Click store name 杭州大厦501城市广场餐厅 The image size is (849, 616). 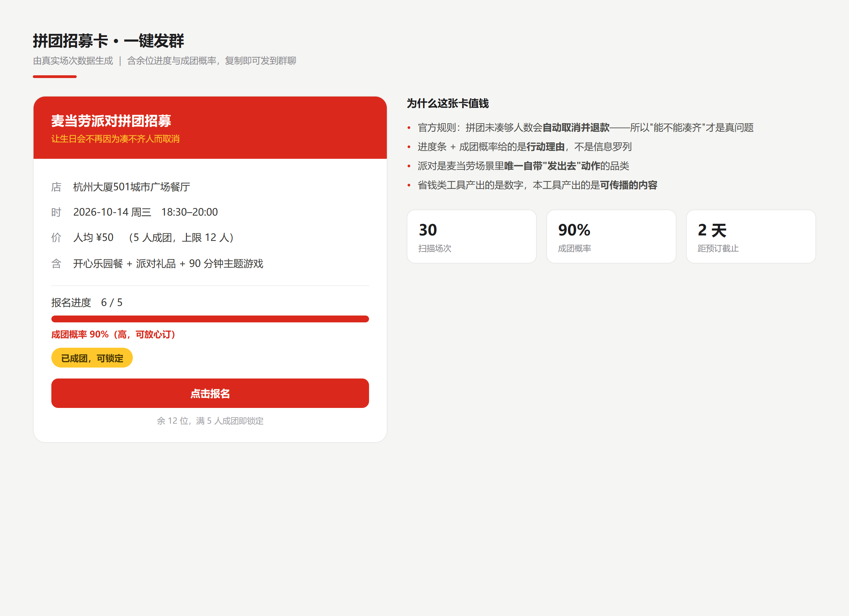point(132,187)
